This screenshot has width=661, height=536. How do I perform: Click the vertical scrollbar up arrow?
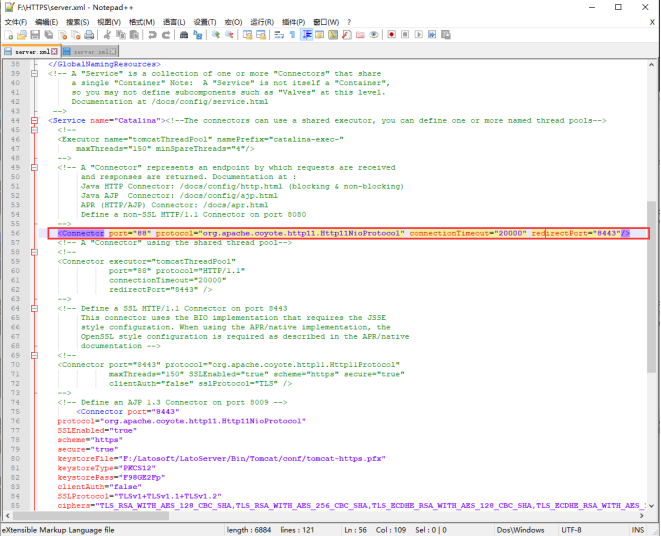651,65
